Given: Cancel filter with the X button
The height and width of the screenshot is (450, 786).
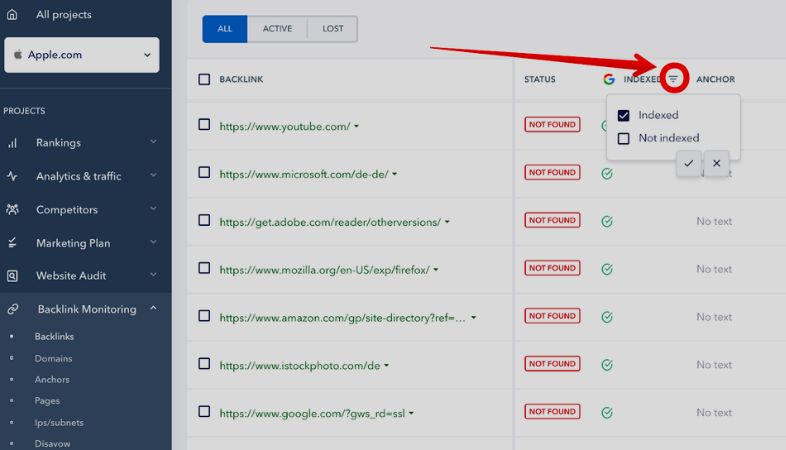Looking at the screenshot, I should pos(716,163).
